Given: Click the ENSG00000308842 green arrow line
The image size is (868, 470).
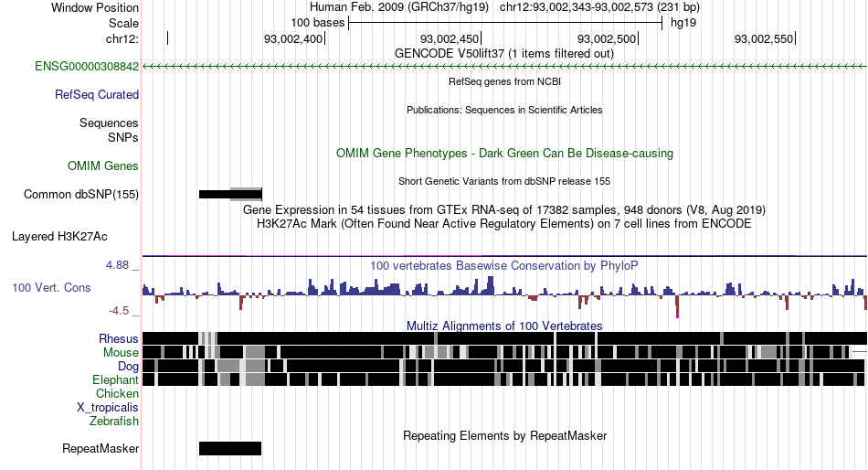Looking at the screenshot, I should pyautogui.click(x=504, y=67).
